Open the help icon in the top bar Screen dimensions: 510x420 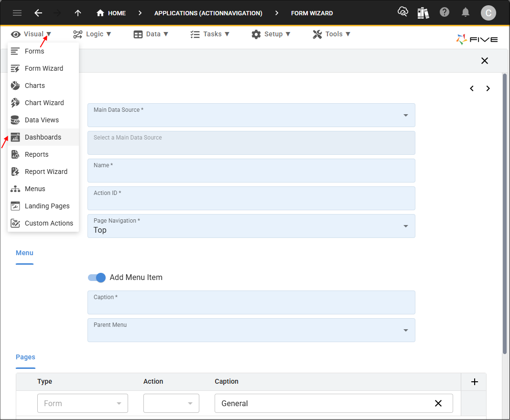coord(445,13)
